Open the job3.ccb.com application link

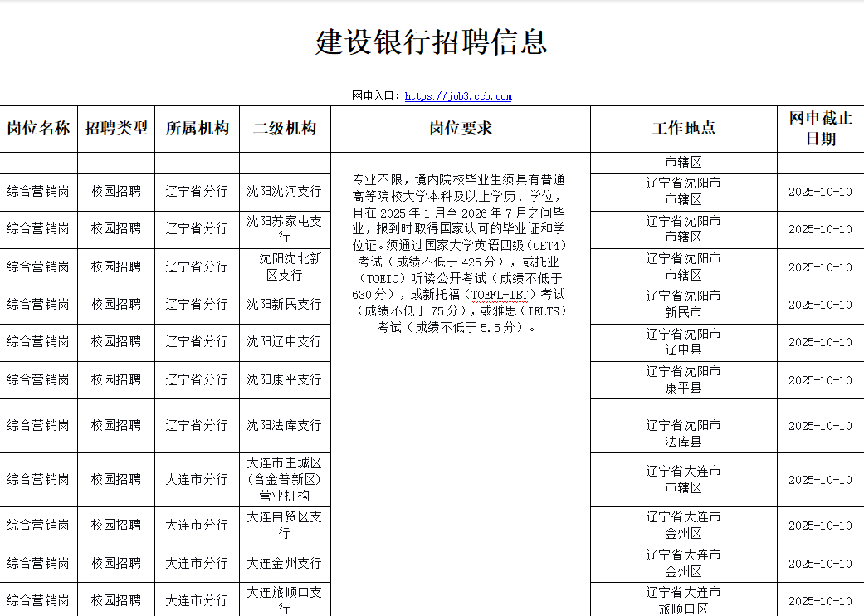(x=457, y=96)
